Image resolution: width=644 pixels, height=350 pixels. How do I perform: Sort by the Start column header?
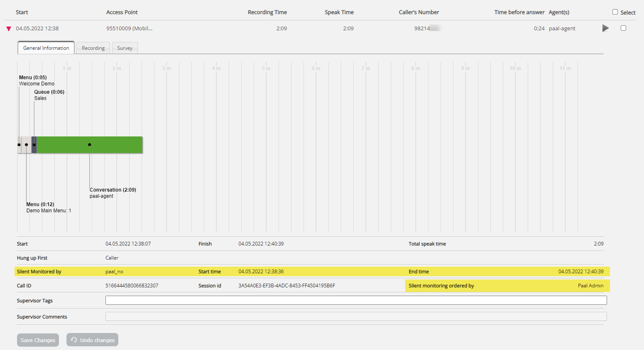(22, 12)
